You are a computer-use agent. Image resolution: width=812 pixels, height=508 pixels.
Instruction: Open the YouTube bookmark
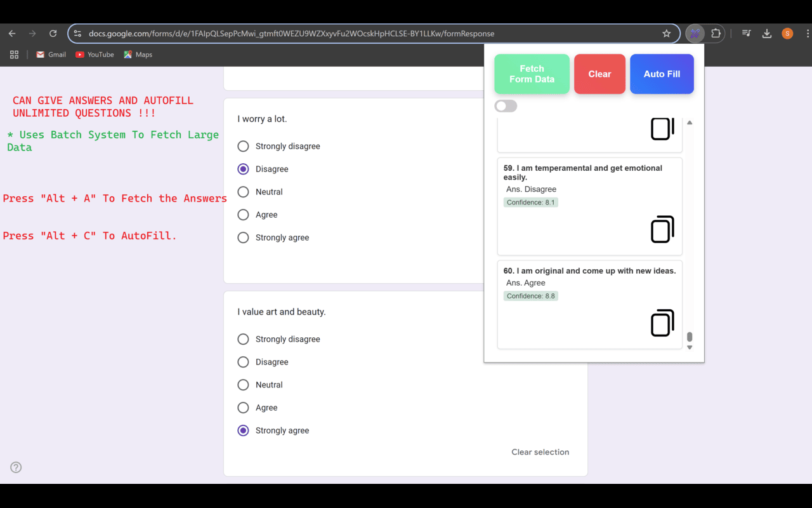click(94, 55)
